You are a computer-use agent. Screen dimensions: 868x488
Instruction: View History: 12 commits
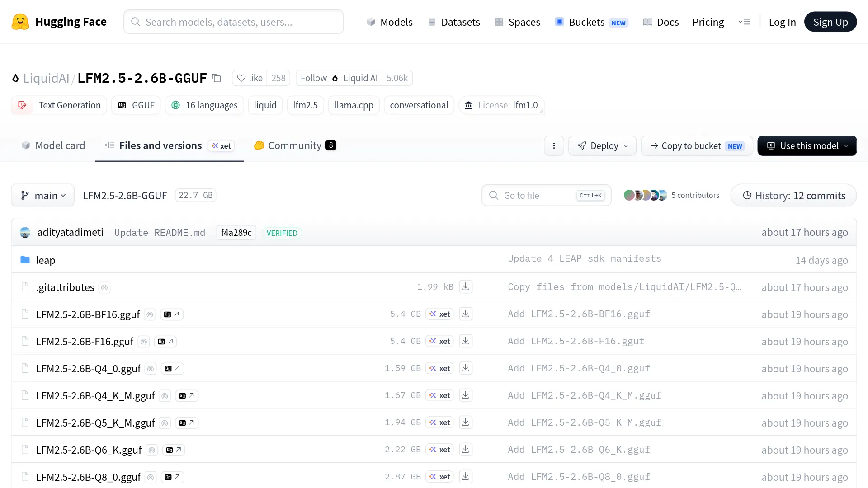pos(793,195)
